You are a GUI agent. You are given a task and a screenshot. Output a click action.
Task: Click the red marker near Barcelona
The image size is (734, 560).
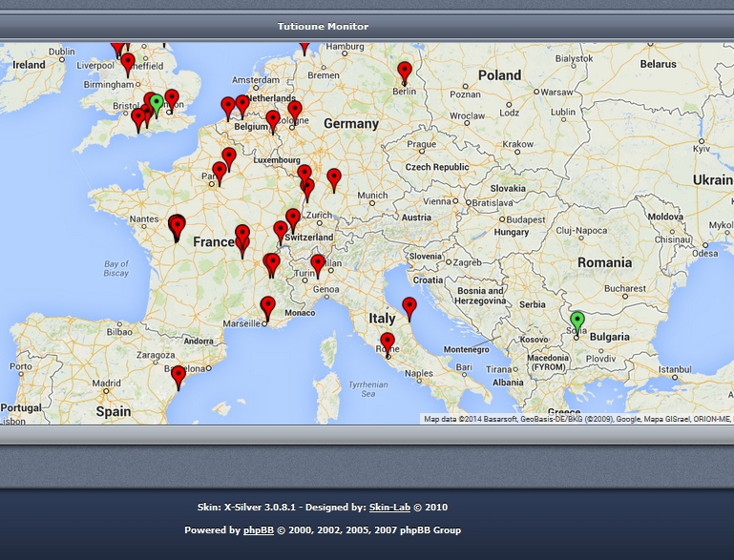178,376
